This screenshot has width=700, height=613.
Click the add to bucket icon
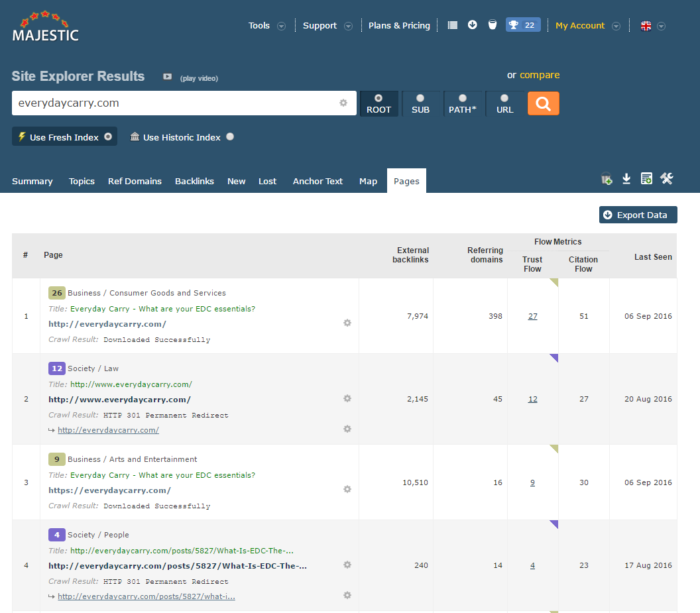coord(606,179)
